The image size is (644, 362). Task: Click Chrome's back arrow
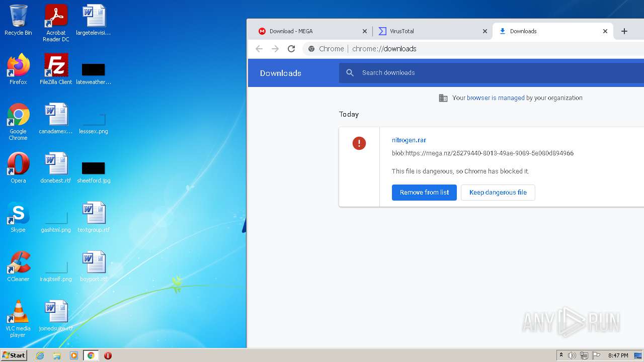259,49
